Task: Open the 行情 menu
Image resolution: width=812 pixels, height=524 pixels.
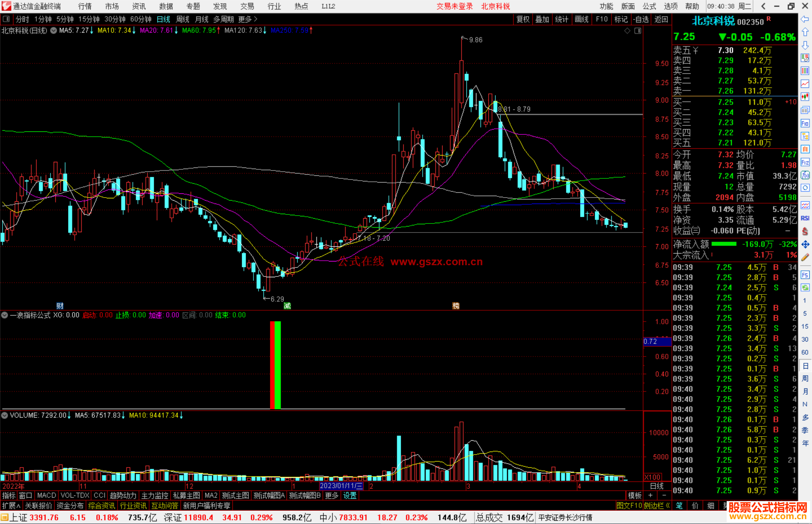Action: 85,6
